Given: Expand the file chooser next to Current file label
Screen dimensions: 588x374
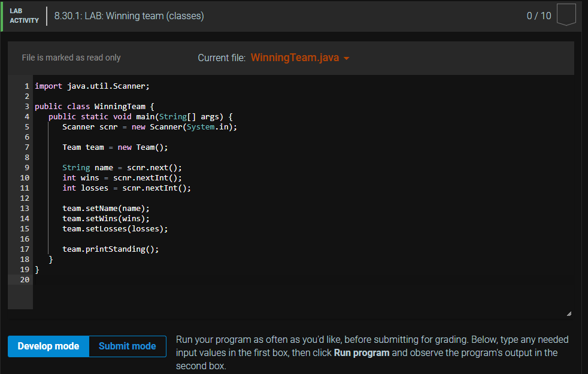Looking at the screenshot, I should click(347, 58).
